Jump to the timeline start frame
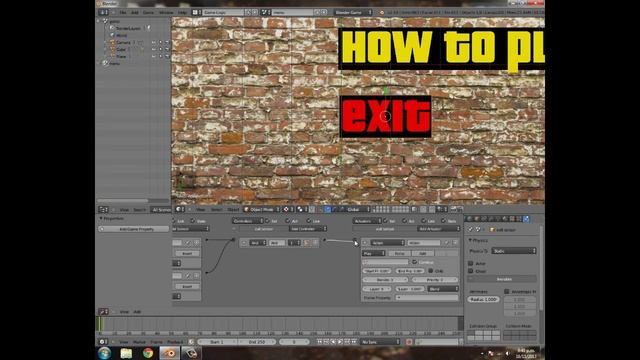This screenshot has width=640, height=360. 320,342
